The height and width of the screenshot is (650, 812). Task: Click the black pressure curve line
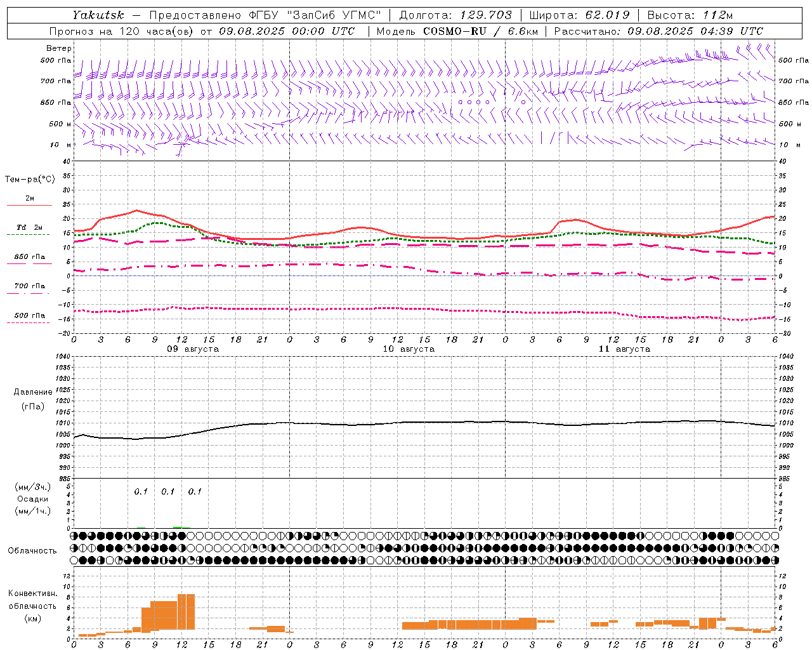(424, 423)
